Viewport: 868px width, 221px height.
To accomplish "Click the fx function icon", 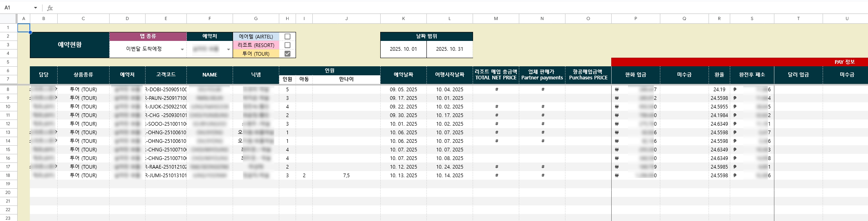I will pos(50,8).
